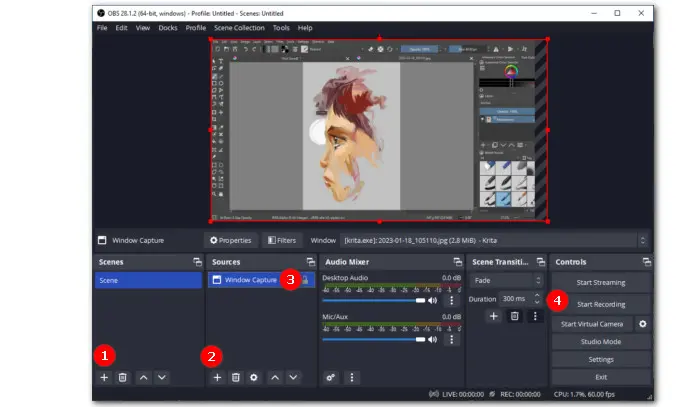700x407 pixels.
Task: Increase transition Duration with the up arrow
Action: pyautogui.click(x=537, y=295)
